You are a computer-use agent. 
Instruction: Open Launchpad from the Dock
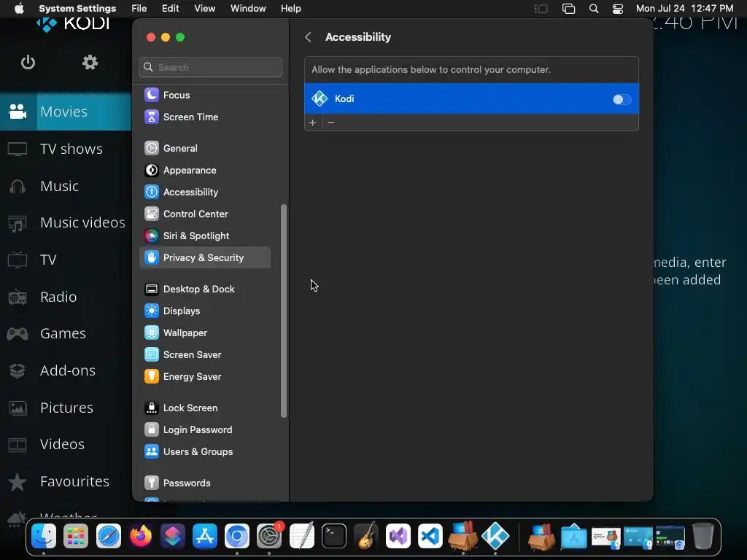point(76,536)
